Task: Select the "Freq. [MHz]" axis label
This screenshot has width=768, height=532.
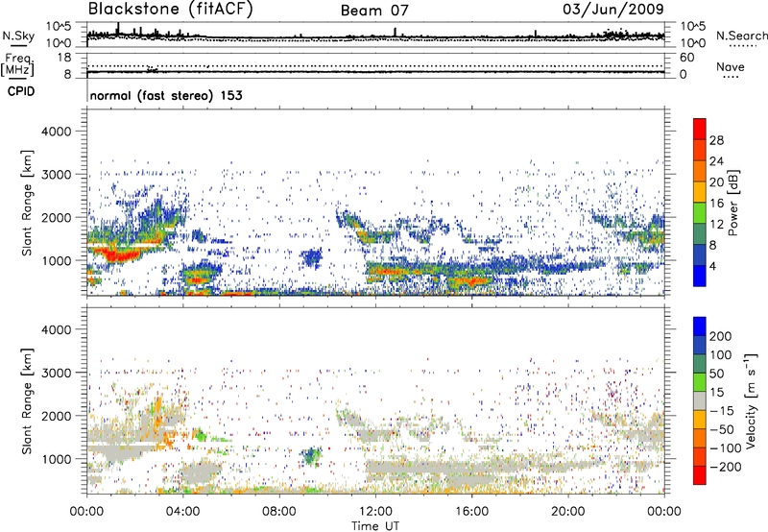Action: (17, 65)
